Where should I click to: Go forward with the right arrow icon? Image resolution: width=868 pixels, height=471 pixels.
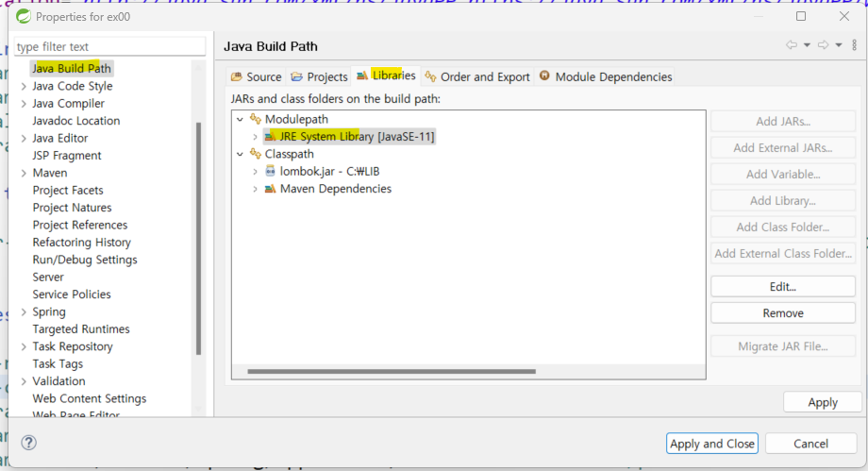823,45
